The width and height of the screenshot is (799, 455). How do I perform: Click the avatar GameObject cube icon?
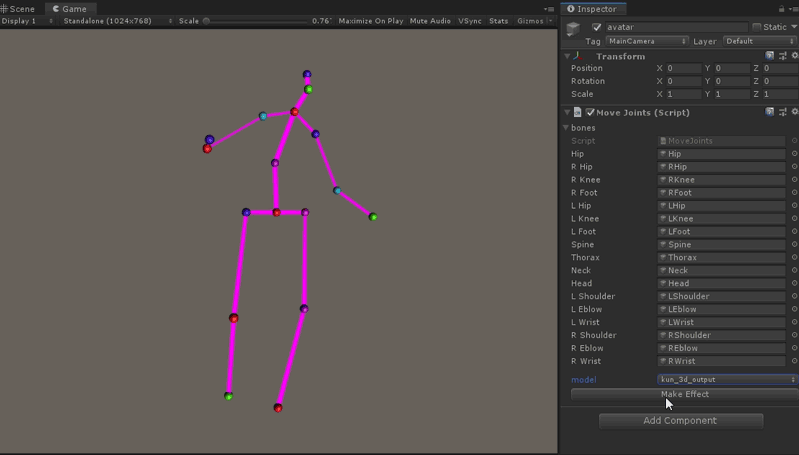click(x=573, y=29)
